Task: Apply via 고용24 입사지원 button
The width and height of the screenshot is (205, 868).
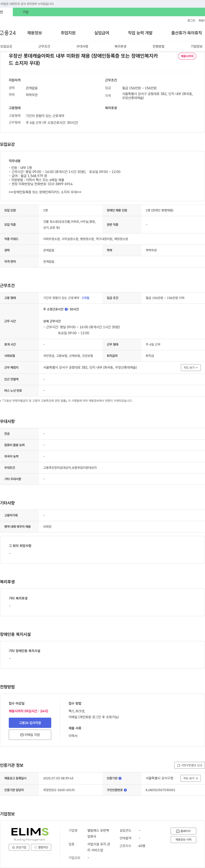Action: click(30, 722)
